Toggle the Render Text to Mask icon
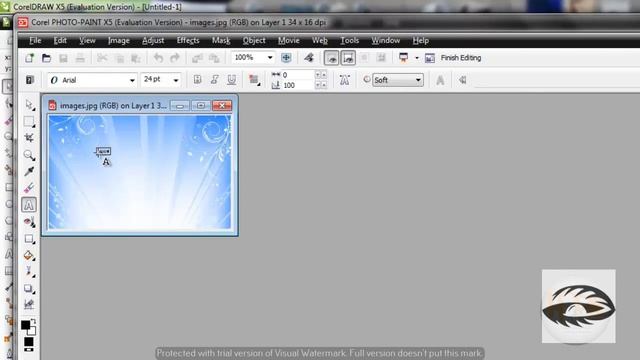The width and height of the screenshot is (640, 360). click(344, 80)
